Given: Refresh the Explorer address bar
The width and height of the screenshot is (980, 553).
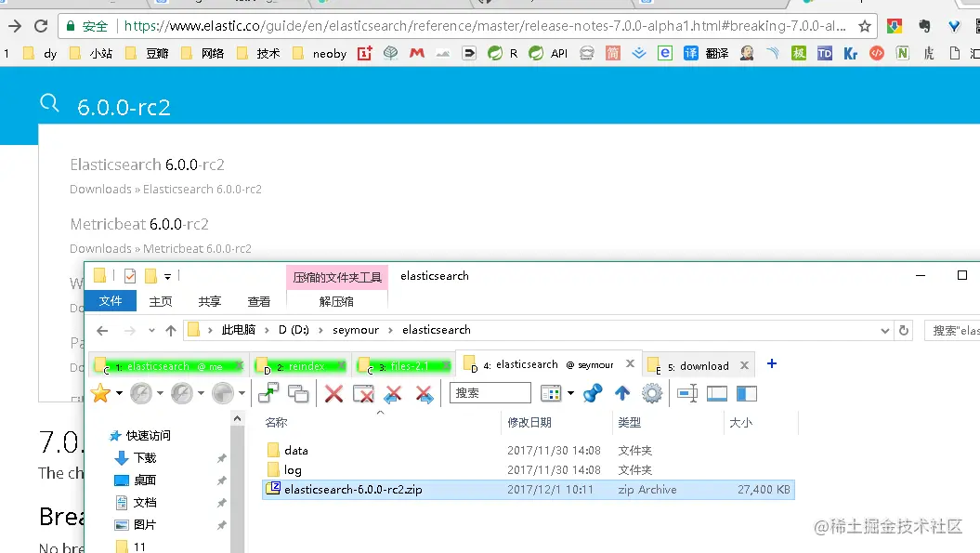Looking at the screenshot, I should (x=904, y=330).
